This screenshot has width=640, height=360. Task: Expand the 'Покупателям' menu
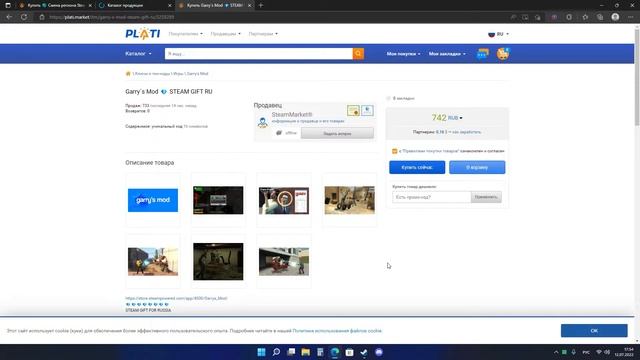[185, 34]
